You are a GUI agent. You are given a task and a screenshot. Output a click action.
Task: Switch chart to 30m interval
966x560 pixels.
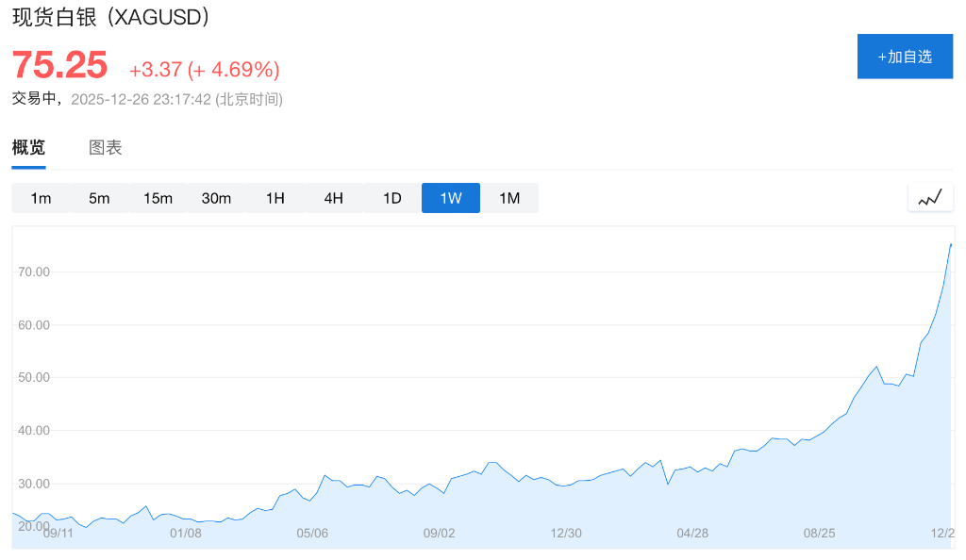click(216, 198)
